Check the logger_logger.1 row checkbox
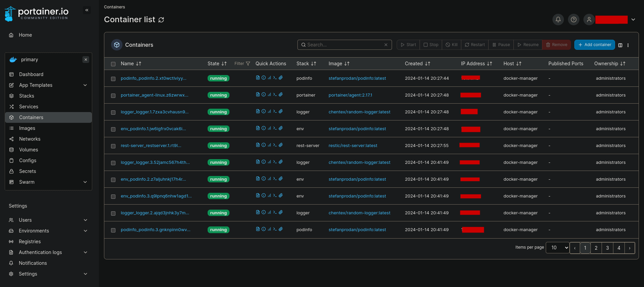 (x=113, y=112)
